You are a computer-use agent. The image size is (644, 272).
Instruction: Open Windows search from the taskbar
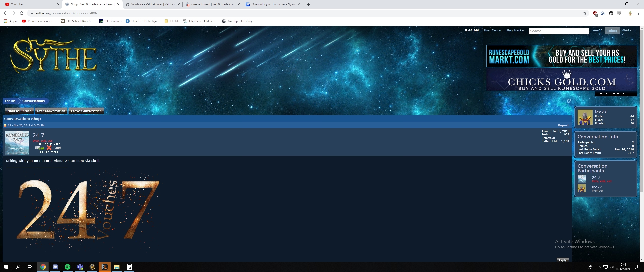coord(18,267)
